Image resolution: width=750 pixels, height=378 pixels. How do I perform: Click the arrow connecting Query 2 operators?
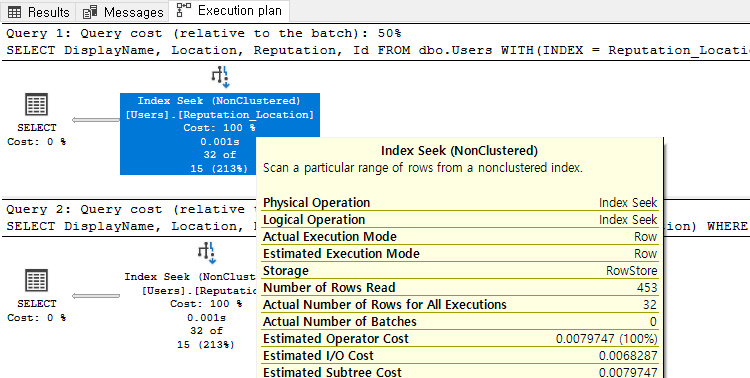(x=96, y=296)
